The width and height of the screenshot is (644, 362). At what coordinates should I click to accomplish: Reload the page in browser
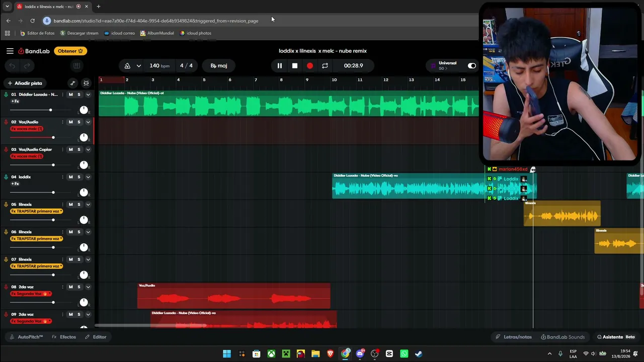[x=32, y=21]
